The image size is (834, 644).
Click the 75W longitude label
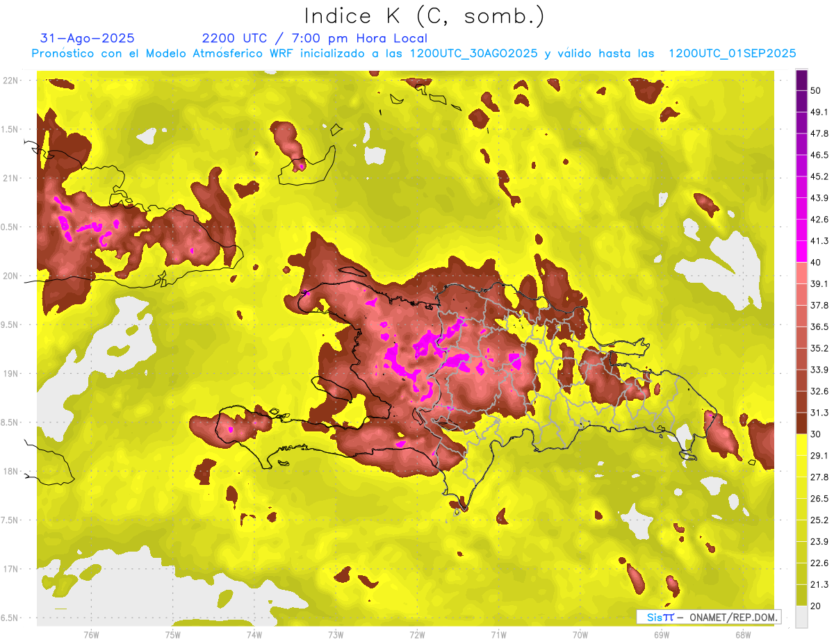coord(172,635)
